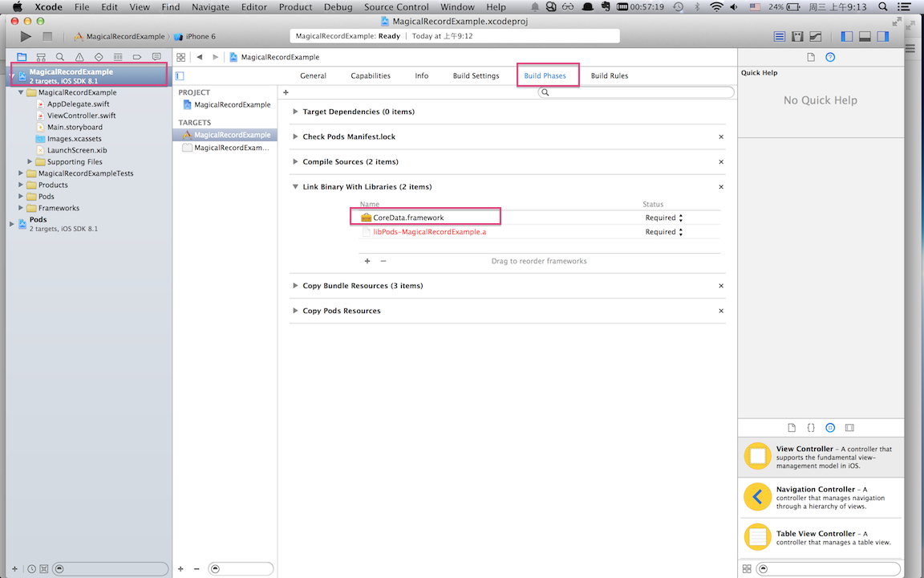Screen dimensions: 924x578
Task: Expand the Pods project
Action: coord(12,224)
